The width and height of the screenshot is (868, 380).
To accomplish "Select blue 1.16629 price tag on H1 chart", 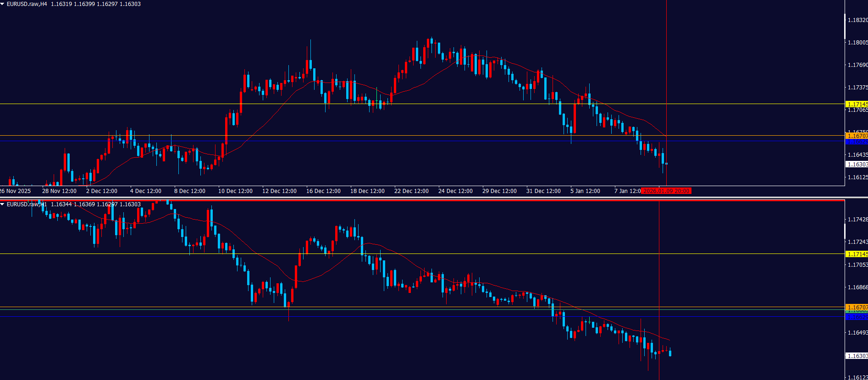I will click(857, 317).
